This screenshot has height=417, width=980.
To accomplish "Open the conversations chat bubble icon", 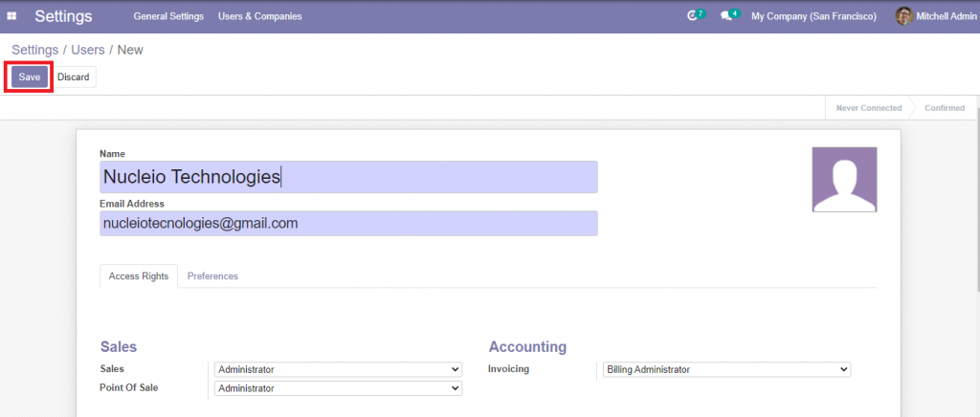I will click(x=725, y=16).
